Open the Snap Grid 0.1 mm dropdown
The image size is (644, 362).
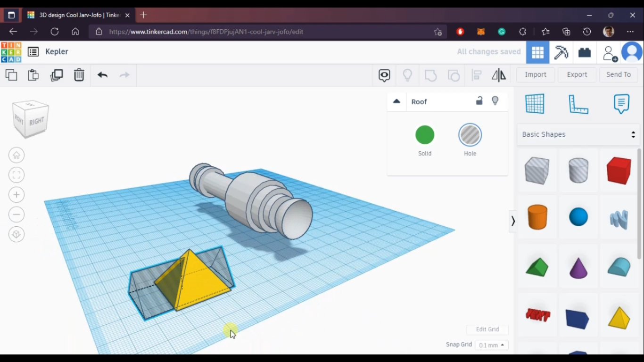click(492, 345)
